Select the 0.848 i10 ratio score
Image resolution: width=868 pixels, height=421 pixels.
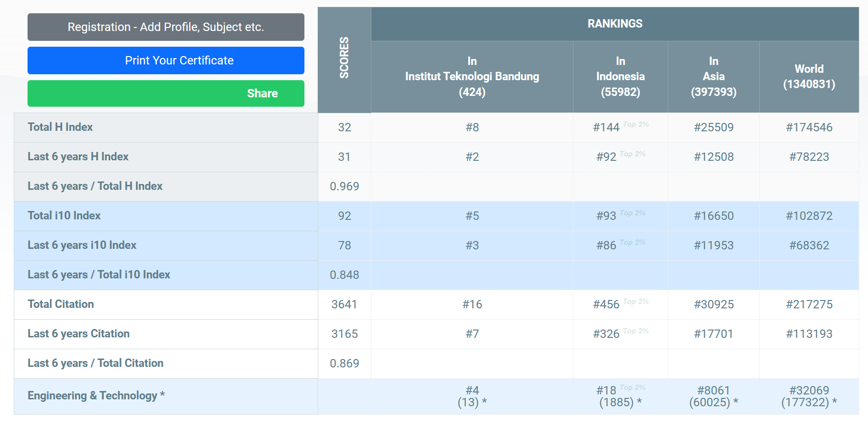344,275
